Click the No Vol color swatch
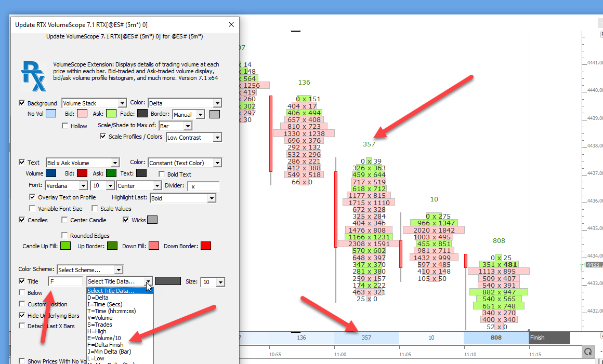 pos(51,114)
